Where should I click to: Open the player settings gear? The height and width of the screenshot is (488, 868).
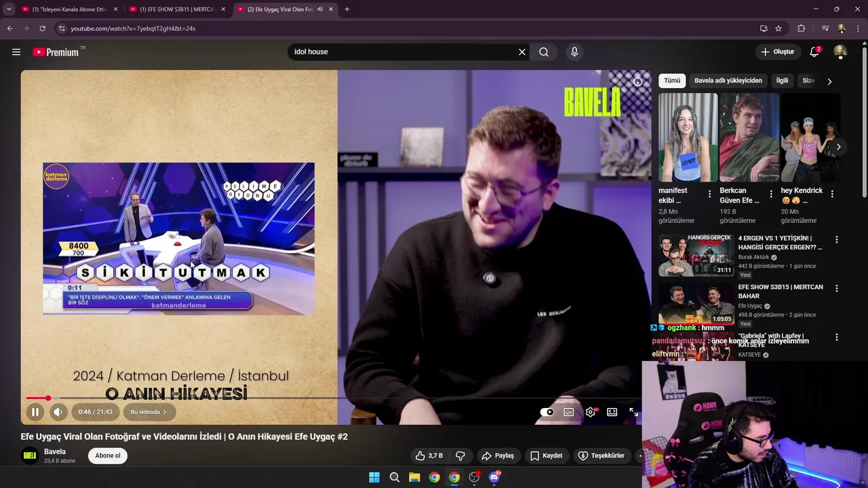591,412
